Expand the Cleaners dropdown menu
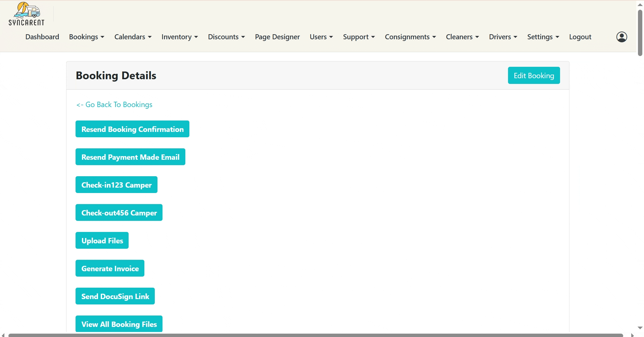Screen dimensions: 644x337 click(462, 37)
